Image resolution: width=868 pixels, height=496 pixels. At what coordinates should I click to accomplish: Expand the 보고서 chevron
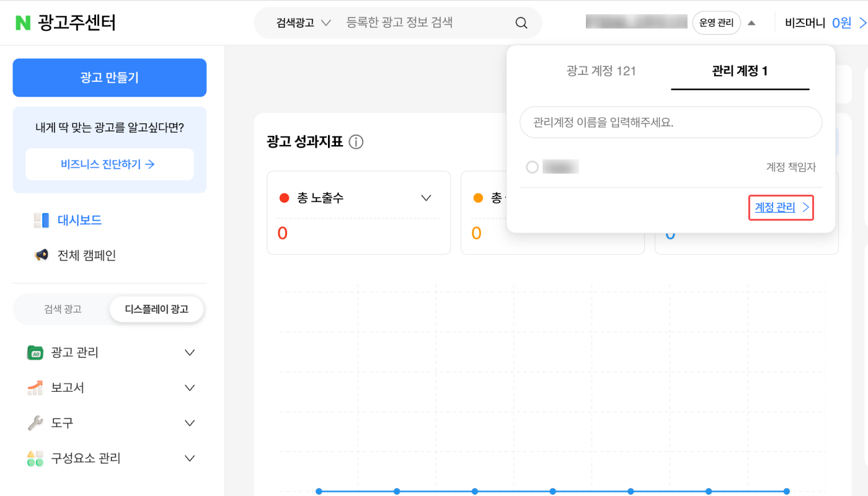point(190,388)
